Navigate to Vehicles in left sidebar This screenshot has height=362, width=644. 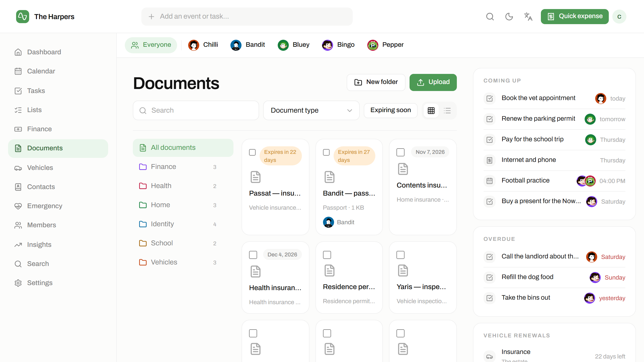pyautogui.click(x=58, y=168)
